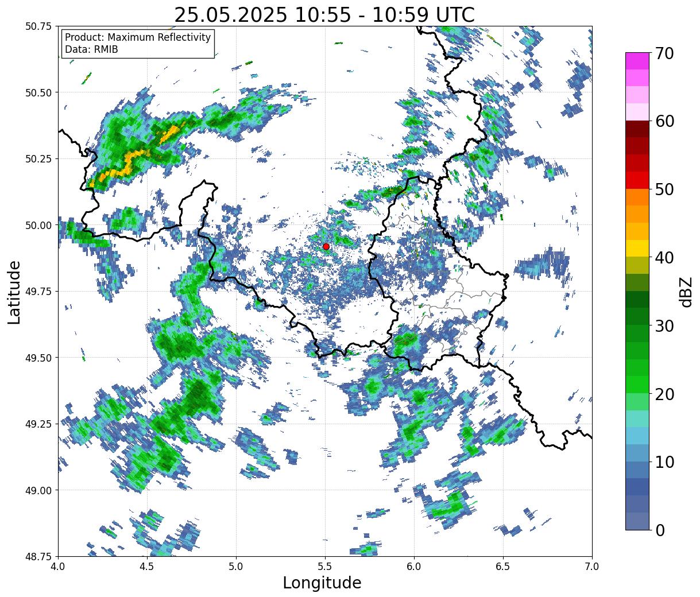Click the 4.0 longitude tick label

[58, 567]
